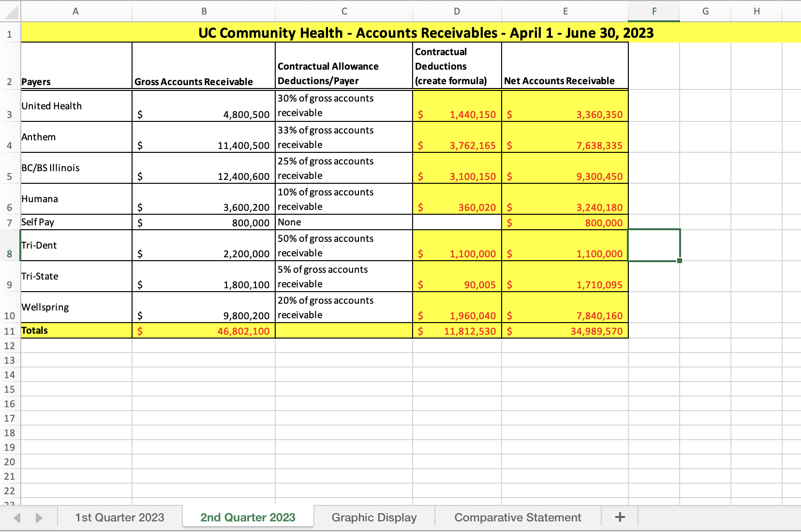801x532 pixels.
Task: Click the add new sheet plus icon
Action: 620,517
